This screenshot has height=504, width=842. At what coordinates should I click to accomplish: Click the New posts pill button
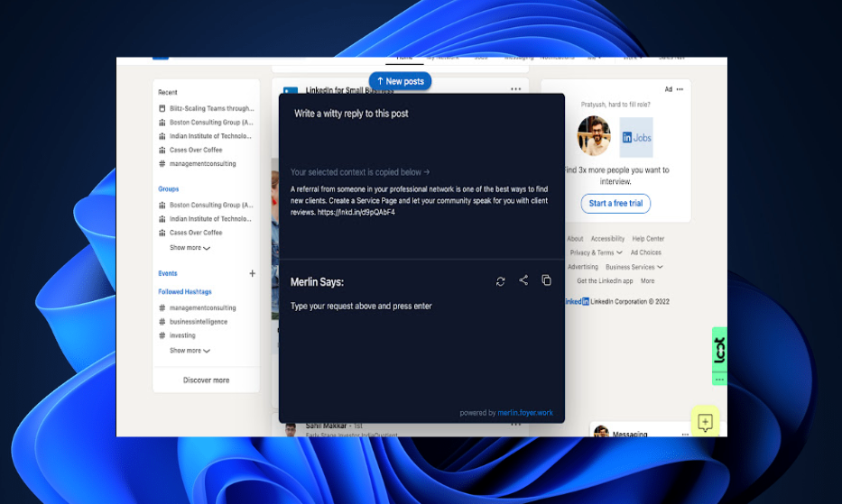point(400,81)
